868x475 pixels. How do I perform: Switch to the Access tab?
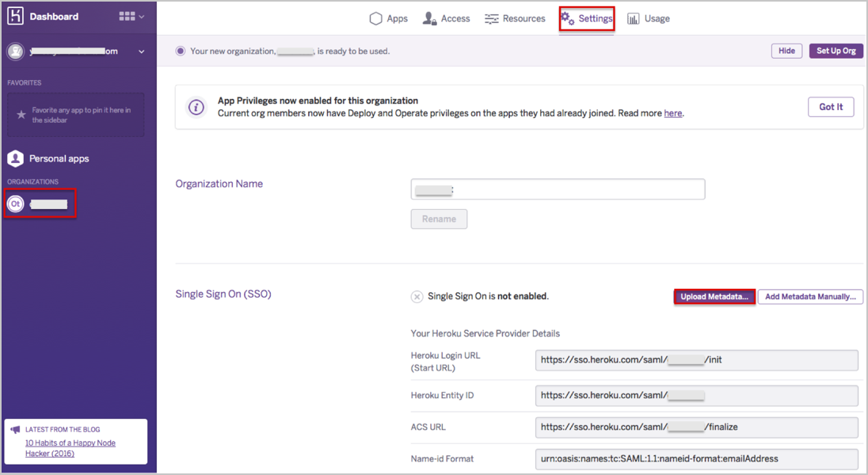pyautogui.click(x=447, y=18)
